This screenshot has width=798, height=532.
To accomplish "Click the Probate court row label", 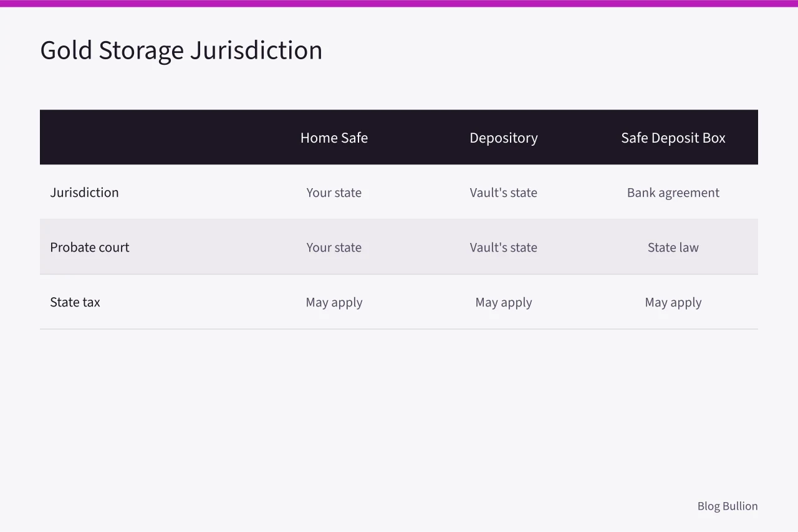I will (90, 247).
